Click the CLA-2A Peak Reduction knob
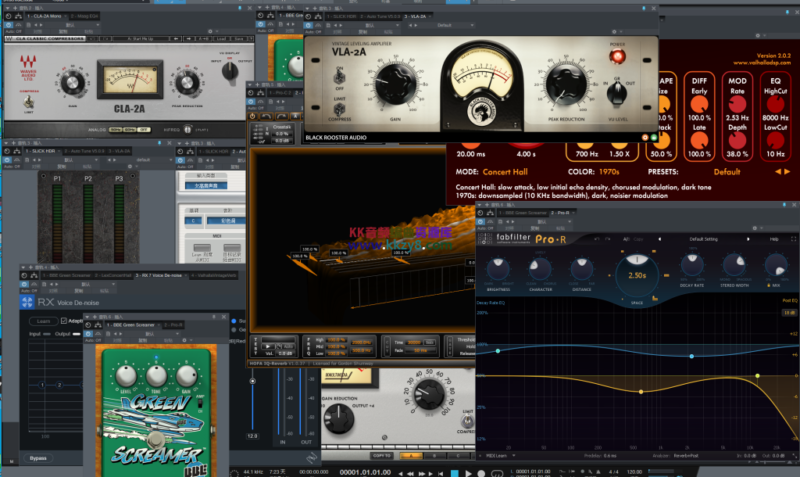 (189, 81)
